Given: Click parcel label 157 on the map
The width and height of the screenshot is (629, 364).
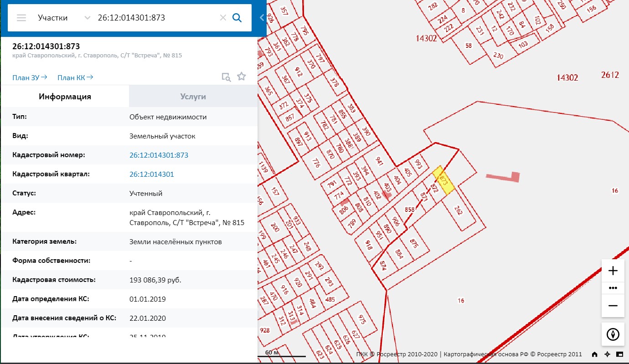Looking at the screenshot, I should point(275,191).
